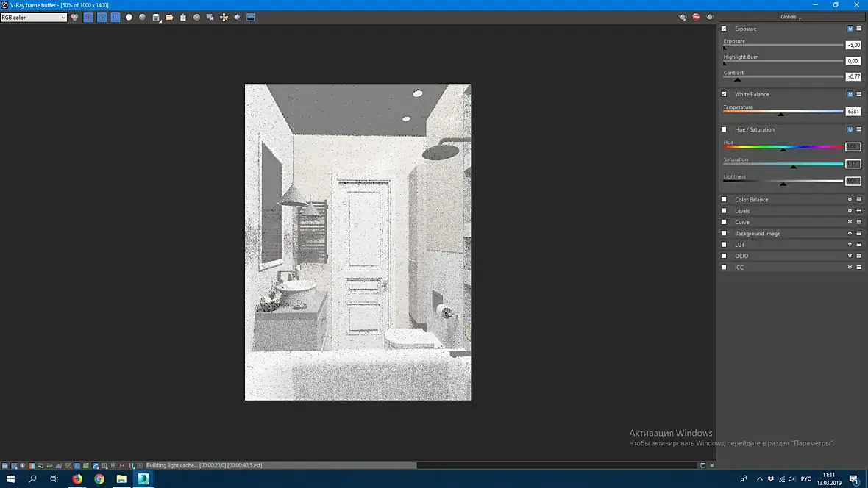Collapse the Exposure section arrow

850,29
